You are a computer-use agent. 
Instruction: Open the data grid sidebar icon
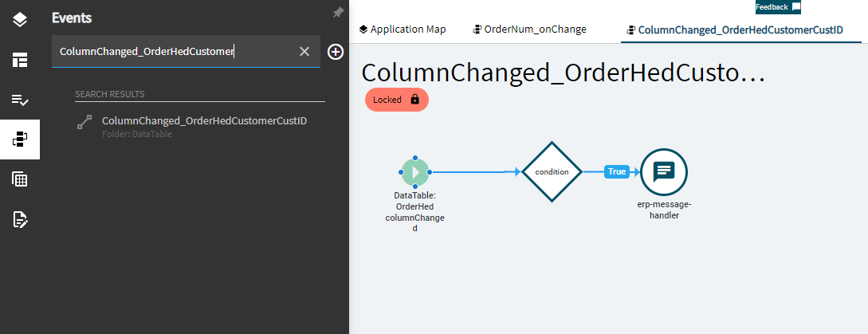(x=20, y=179)
